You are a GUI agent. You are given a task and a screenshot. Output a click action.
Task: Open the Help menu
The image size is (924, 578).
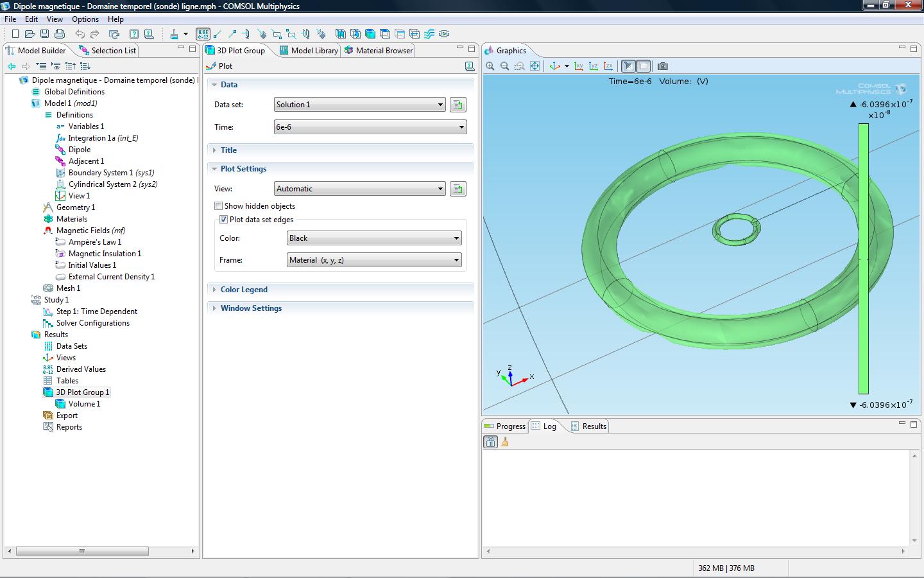[x=116, y=19]
